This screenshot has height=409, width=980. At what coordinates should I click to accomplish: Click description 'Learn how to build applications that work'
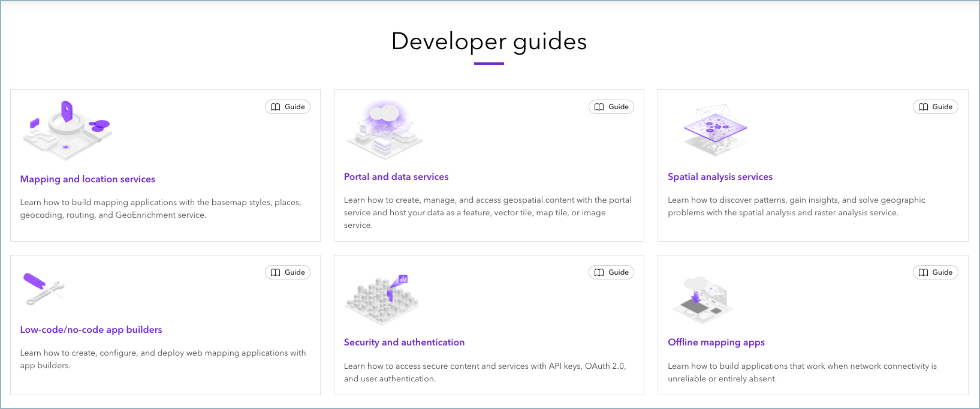tap(803, 372)
